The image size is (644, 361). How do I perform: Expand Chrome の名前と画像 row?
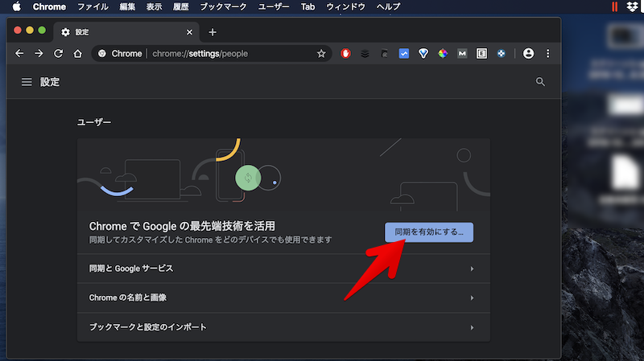[283, 298]
